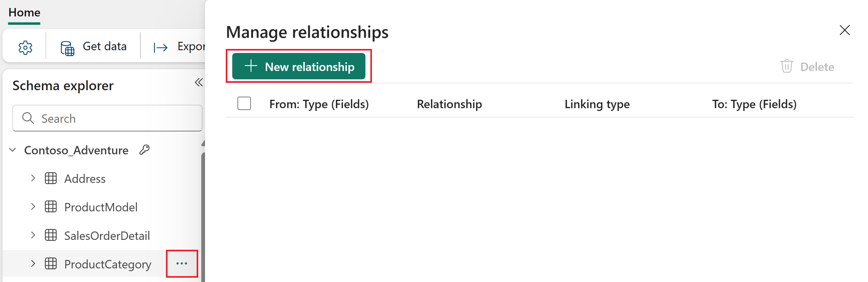Click the SalesOrderDetail table icon
Screen dimensions: 868x282
tap(50, 235)
